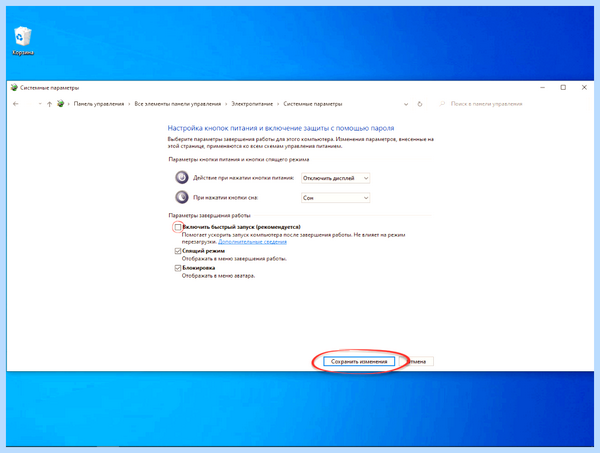The height and width of the screenshot is (453, 600).
Task: Click the sleep button moon icon
Action: 182,197
